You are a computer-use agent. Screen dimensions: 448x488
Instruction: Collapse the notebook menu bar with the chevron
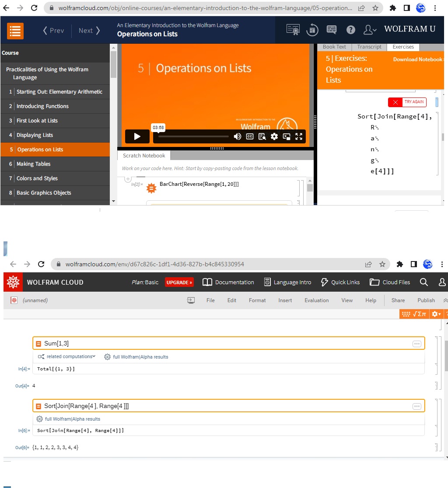coord(445,300)
